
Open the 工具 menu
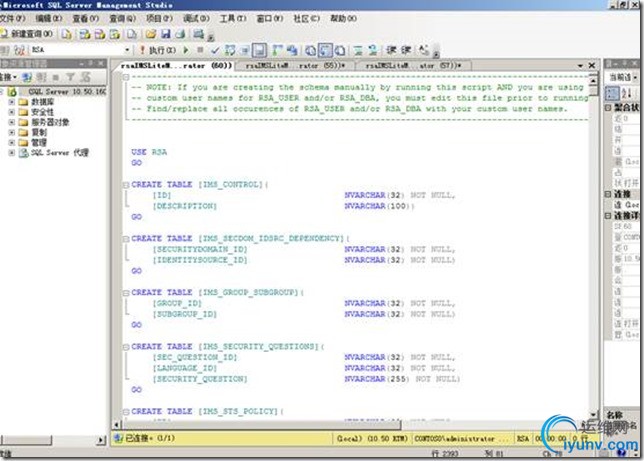[x=233, y=18]
